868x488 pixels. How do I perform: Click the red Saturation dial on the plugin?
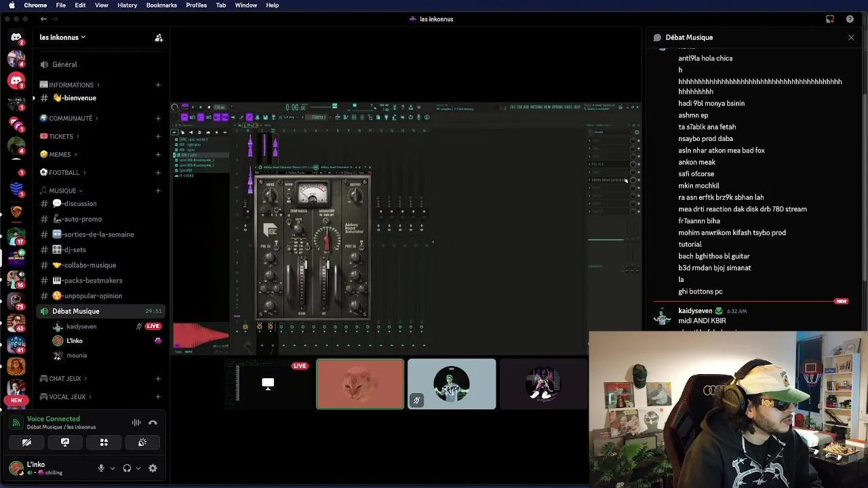pyautogui.click(x=327, y=239)
